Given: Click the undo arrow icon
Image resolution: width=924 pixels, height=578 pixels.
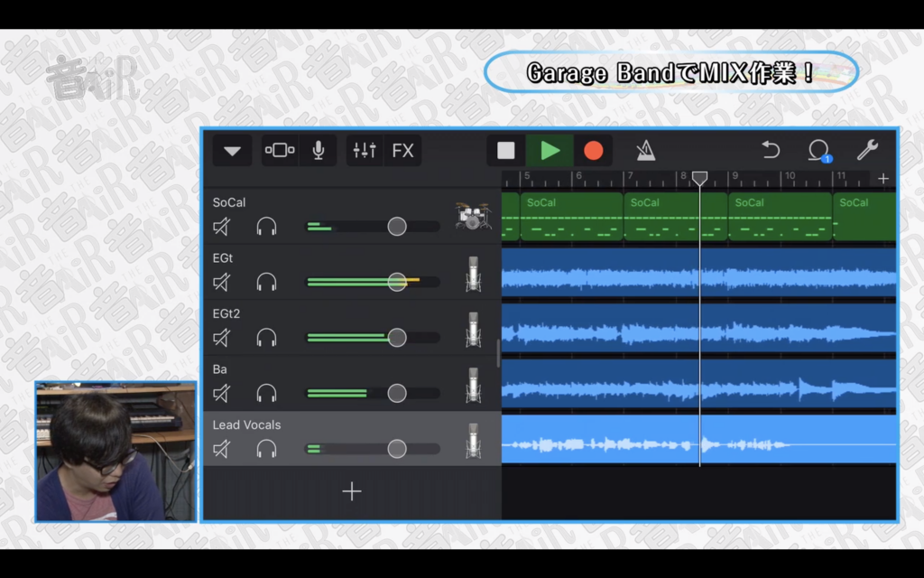Looking at the screenshot, I should click(771, 151).
